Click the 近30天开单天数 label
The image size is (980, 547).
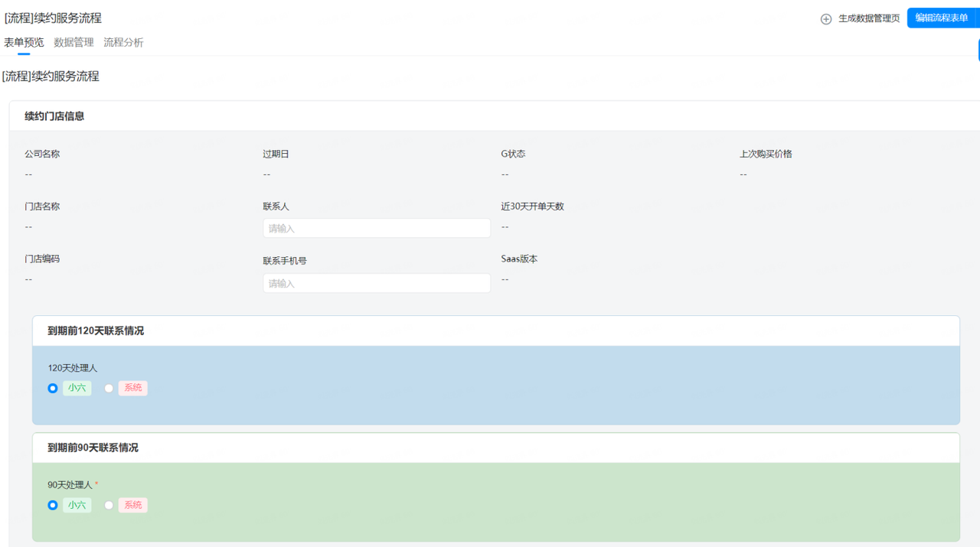(532, 207)
